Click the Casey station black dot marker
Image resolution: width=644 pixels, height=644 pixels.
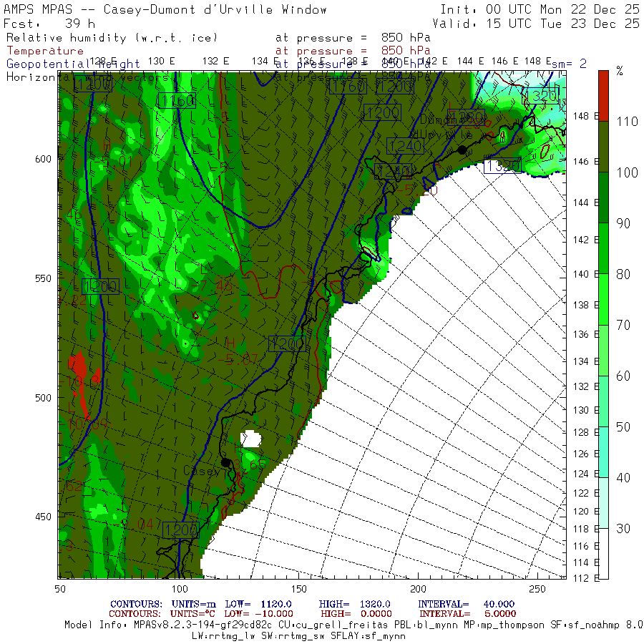tap(225, 462)
